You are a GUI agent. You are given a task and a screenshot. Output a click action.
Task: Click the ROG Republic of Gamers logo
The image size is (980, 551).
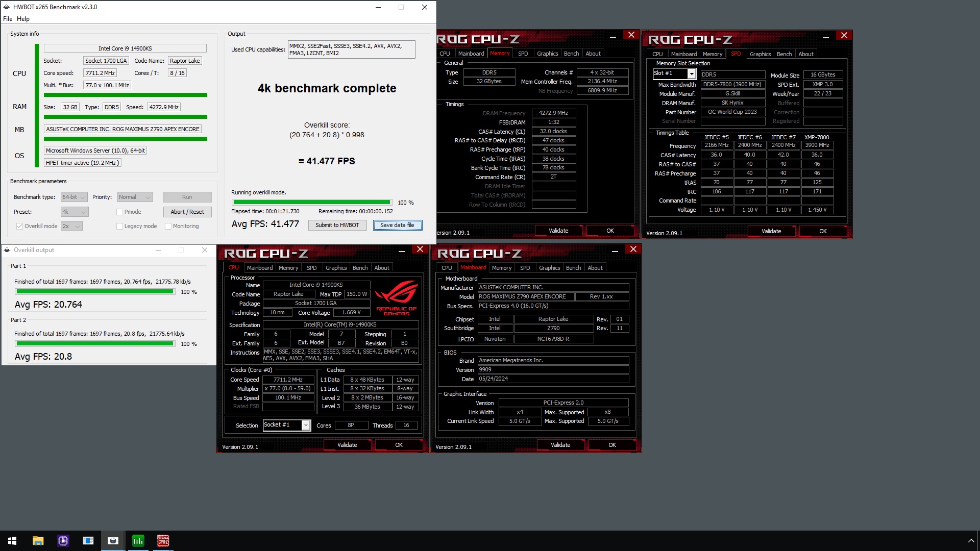(x=396, y=298)
